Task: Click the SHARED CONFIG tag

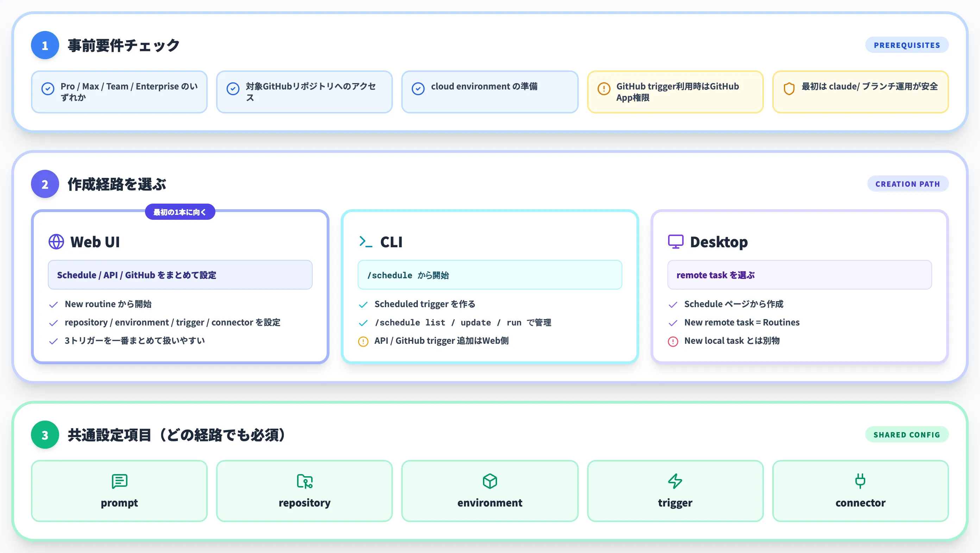Action: pos(907,435)
